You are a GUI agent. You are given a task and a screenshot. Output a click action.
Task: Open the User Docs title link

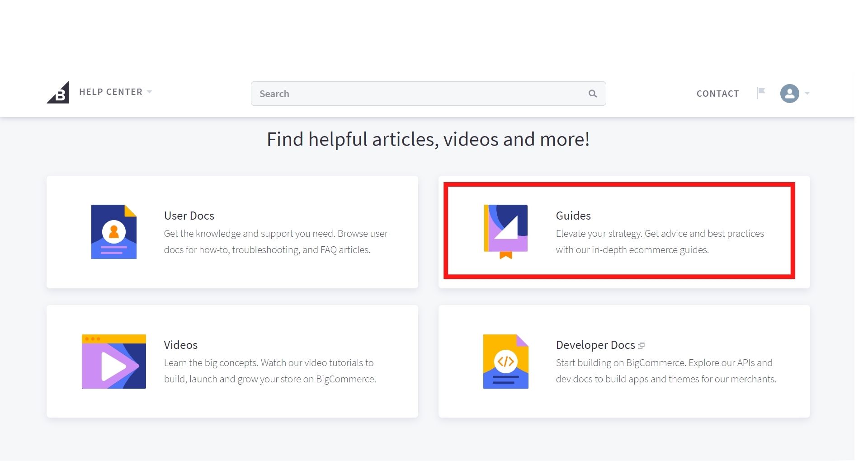pos(189,216)
